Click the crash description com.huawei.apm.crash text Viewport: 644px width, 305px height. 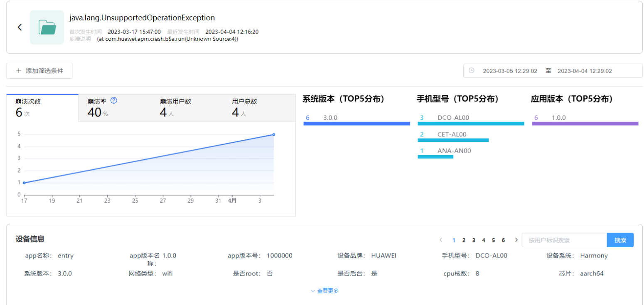(x=167, y=39)
